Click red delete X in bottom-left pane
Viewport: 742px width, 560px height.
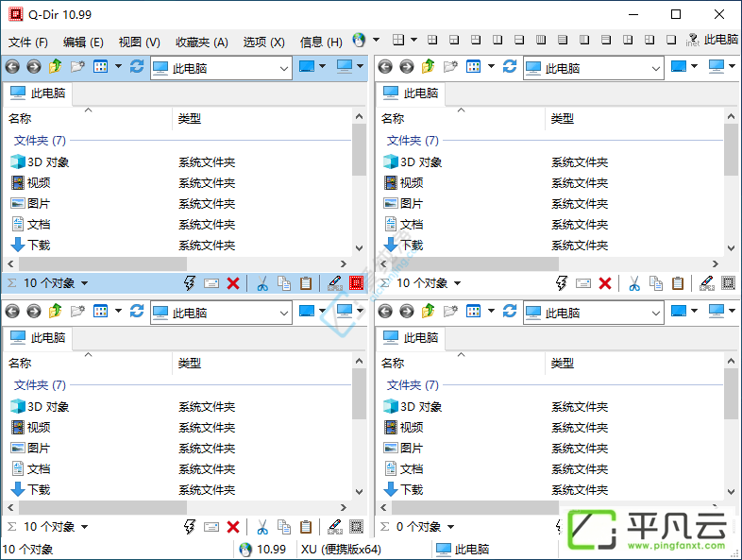point(233,527)
